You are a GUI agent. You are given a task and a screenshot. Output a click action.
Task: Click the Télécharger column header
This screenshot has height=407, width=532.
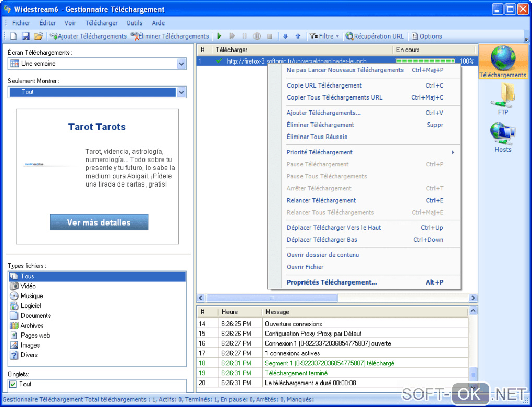tap(303, 50)
